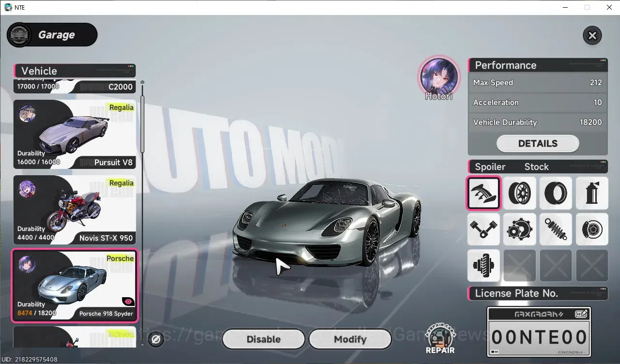620x364 pixels.
Task: Show performance DETAILS
Action: [x=538, y=143]
